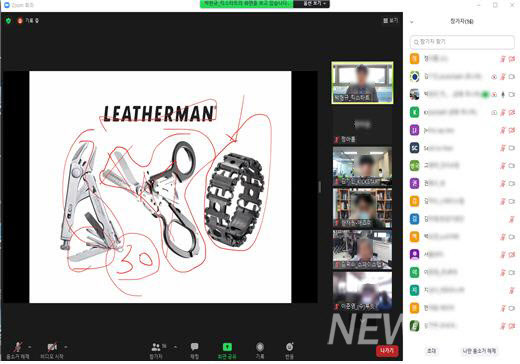Click the participant search field

[462, 42]
